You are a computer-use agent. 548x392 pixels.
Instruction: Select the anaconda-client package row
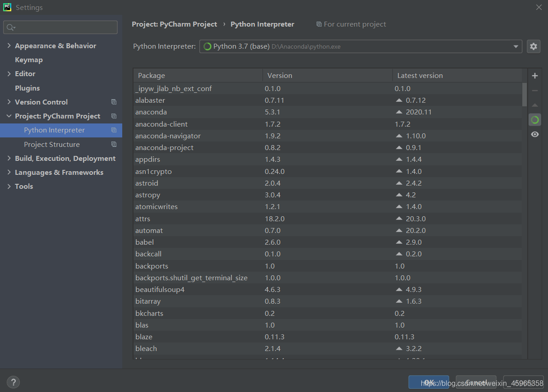[x=327, y=124]
